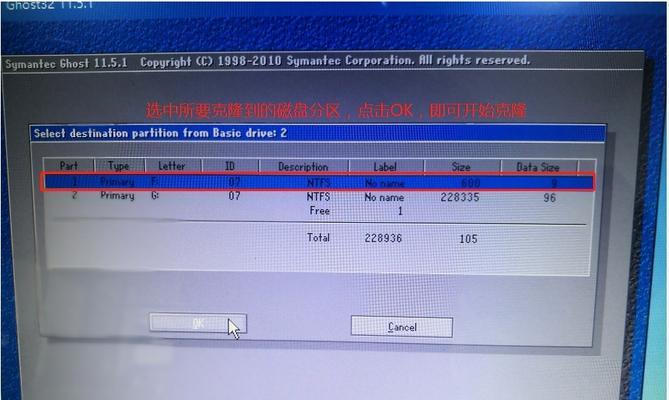Click the Data Size column header
The width and height of the screenshot is (669, 400).
(538, 167)
